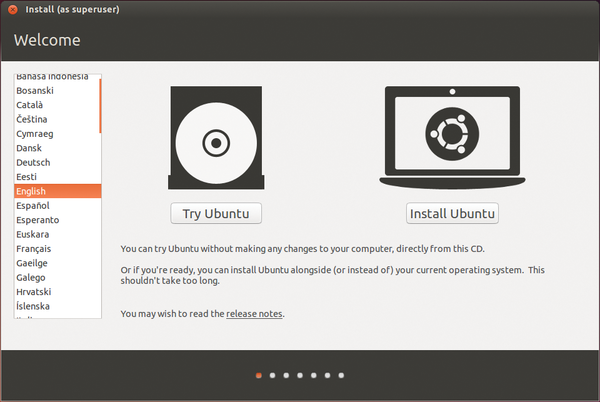Viewport: 600px width, 402px height.
Task: Select Gaeilge in the language list
Action: coord(57,263)
